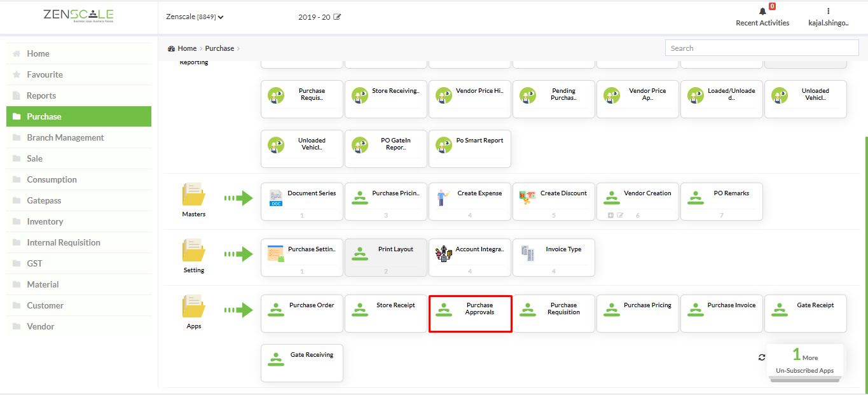Open the Vendor Price Hi.. report tile
The width and height of the screenshot is (868, 395).
[x=470, y=99]
